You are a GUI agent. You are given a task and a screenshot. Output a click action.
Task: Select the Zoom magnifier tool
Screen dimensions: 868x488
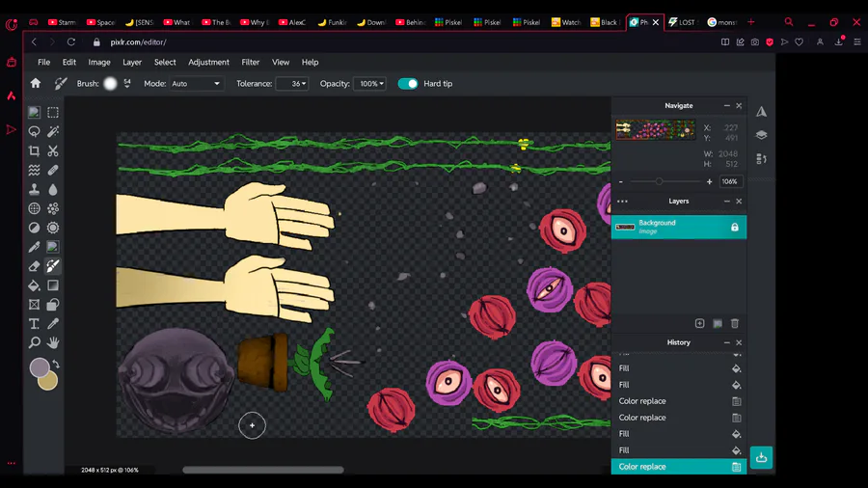34,342
